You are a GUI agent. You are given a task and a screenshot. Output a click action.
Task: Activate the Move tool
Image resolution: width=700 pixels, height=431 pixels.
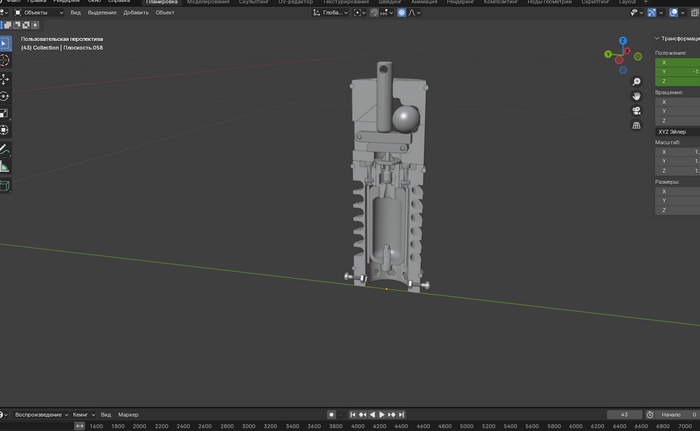tap(5, 79)
